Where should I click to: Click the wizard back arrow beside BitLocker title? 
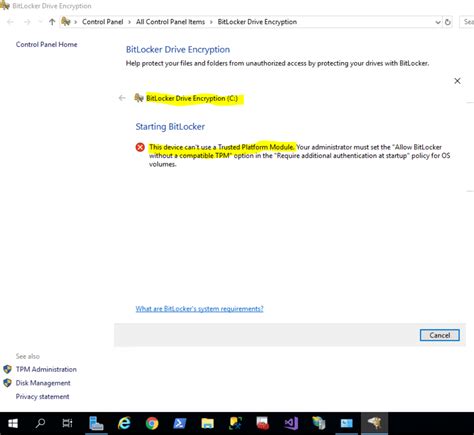(x=122, y=98)
